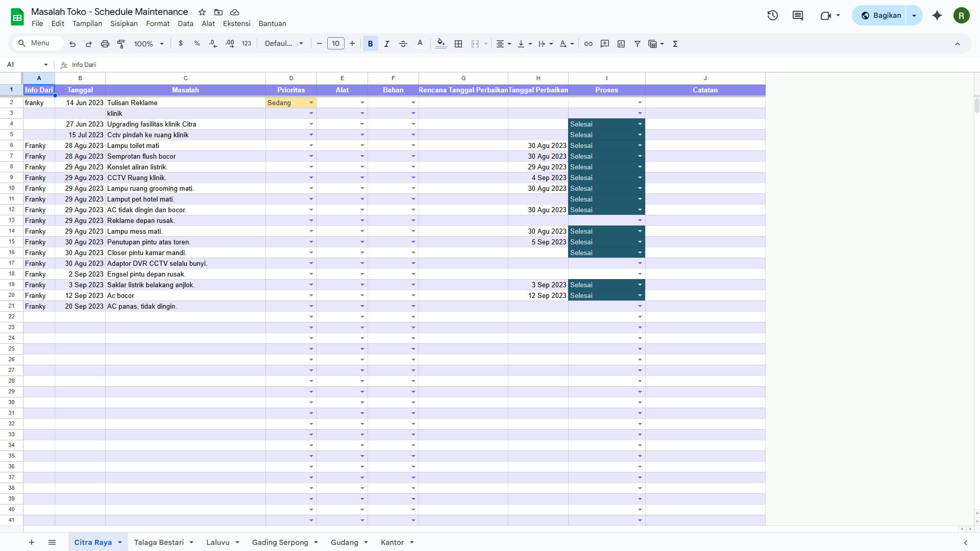
Task: Toggle italic formatting
Action: click(387, 44)
